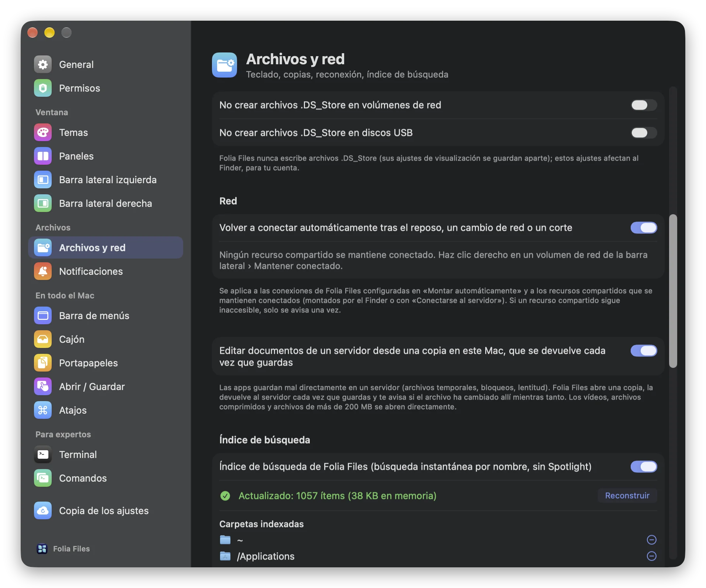Select the Temas palette icon
This screenshot has width=706, height=588.
(x=43, y=133)
